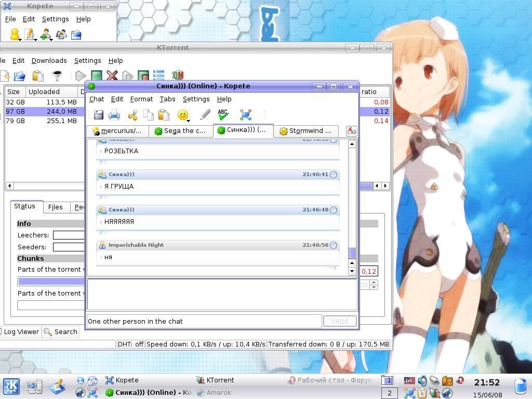Screen dimensions: 532x399
Task: Toggle automatic spell check ABC icon
Action: [223, 114]
